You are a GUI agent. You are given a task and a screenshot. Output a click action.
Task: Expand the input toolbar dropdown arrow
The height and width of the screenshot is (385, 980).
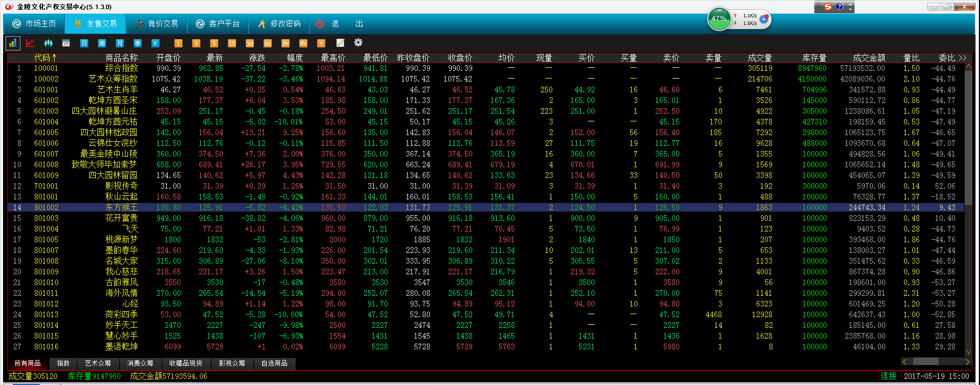click(850, 7)
